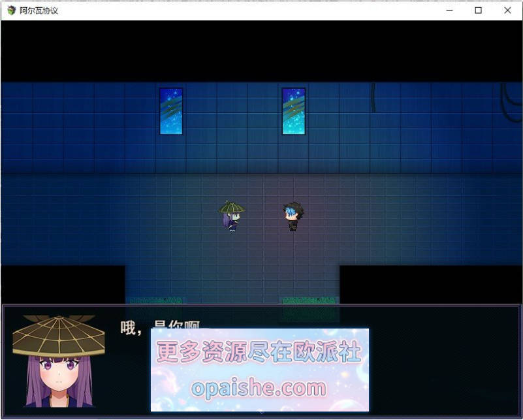
Task: Click the purple-haired girl with straw hat sprite
Action: pos(232,216)
